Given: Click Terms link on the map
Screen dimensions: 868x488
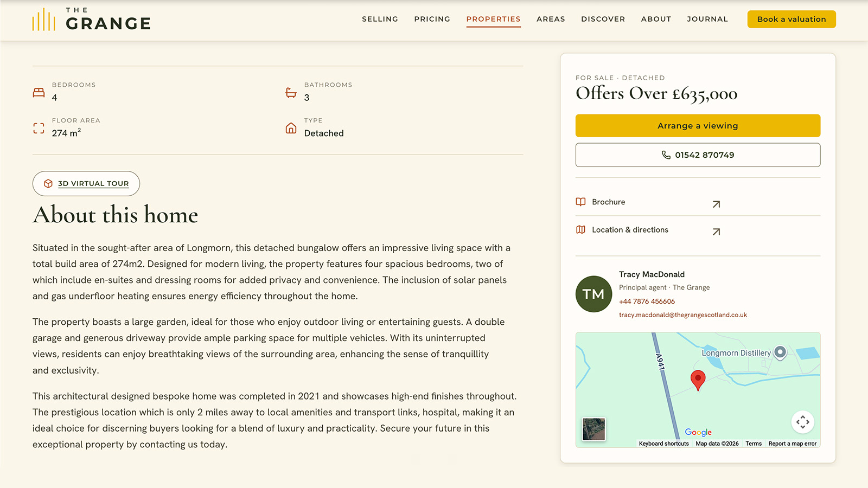Looking at the screenshot, I should point(754,444).
